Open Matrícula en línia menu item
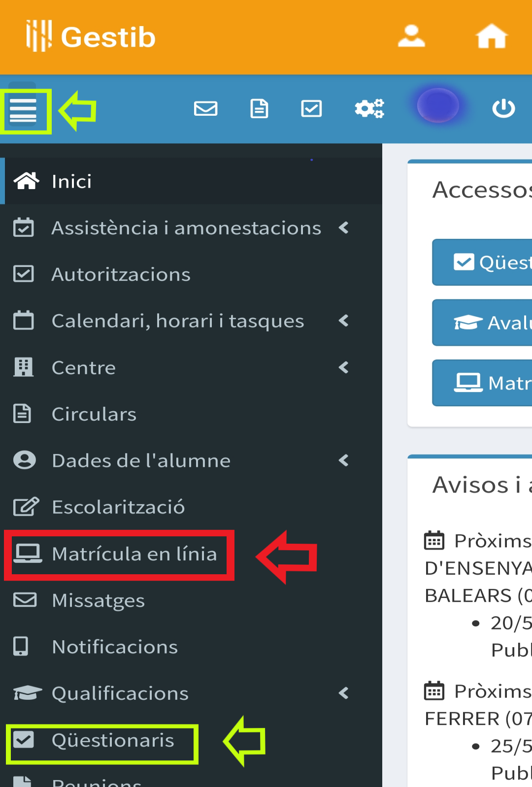 coord(119,554)
